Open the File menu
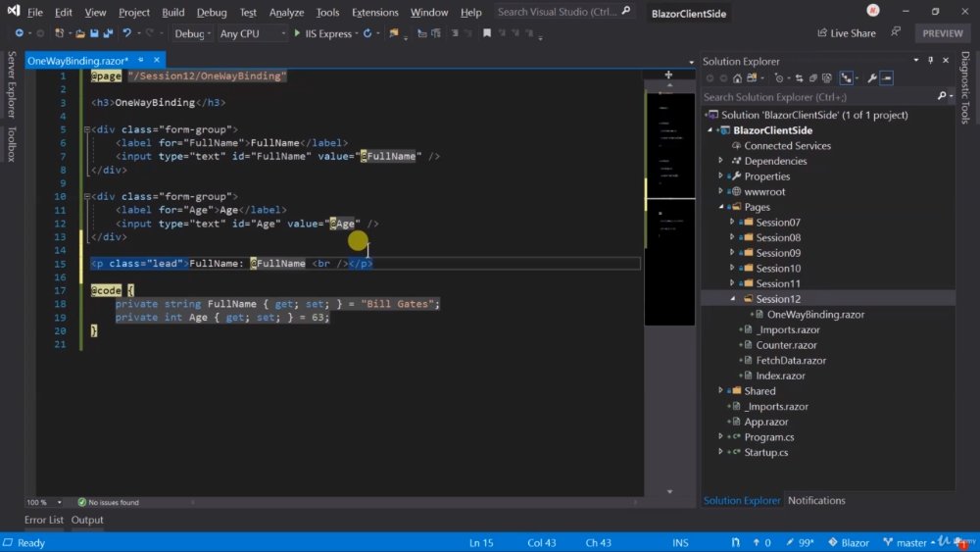The image size is (980, 552). click(35, 12)
